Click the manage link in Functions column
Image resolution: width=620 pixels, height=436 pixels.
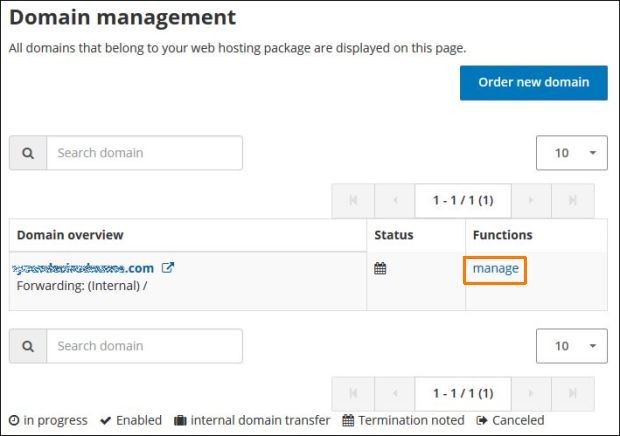496,268
